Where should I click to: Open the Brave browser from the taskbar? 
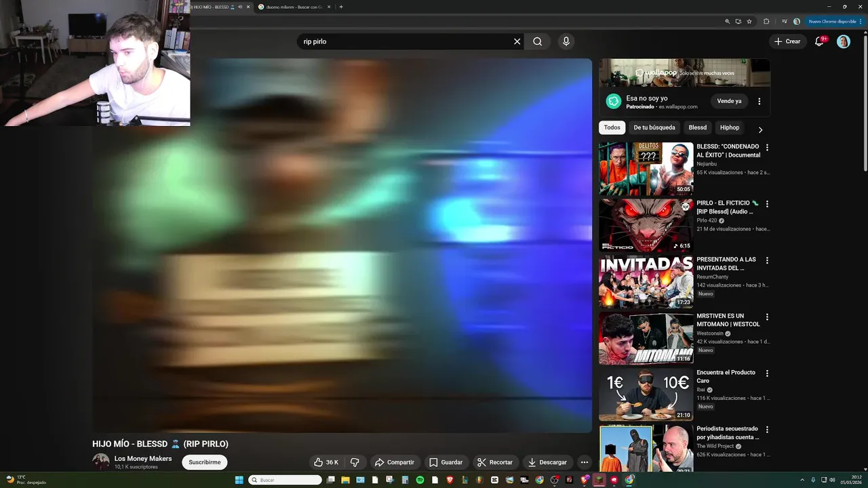click(x=450, y=480)
